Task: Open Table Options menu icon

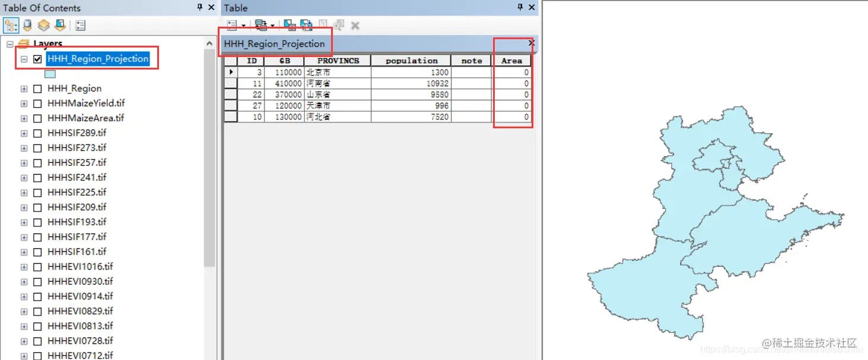Action: [232, 25]
